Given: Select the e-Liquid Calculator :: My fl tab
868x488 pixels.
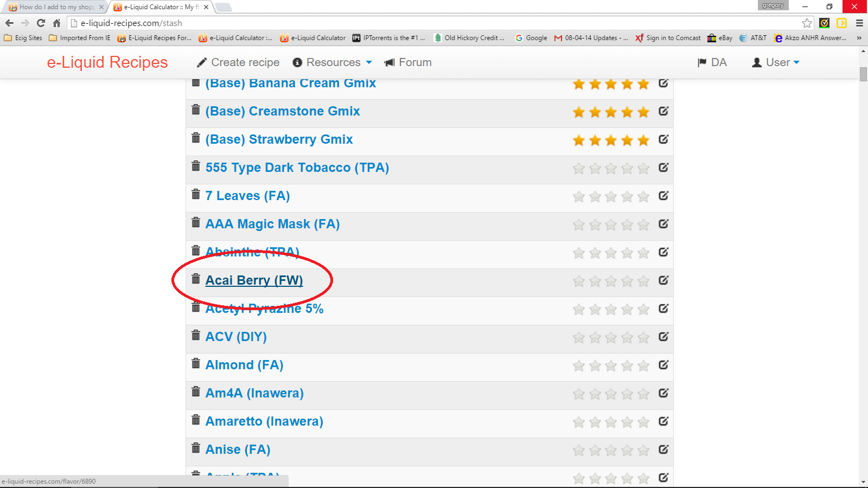Looking at the screenshot, I should (x=161, y=7).
